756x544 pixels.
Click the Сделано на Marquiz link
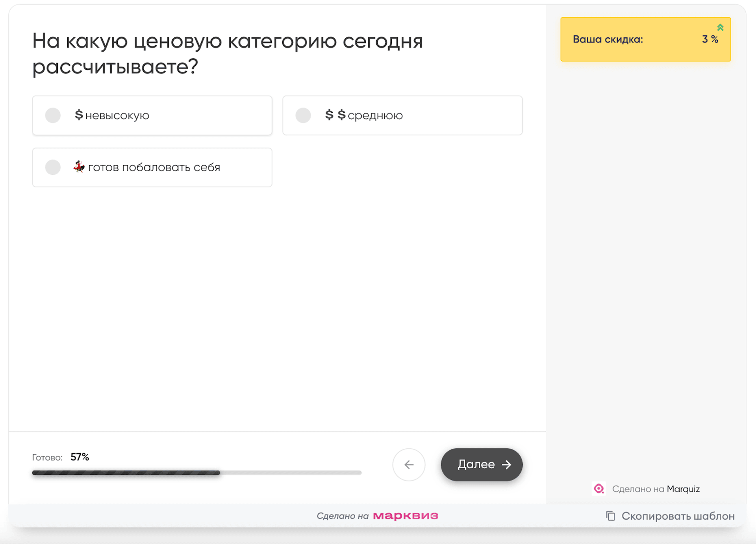[x=656, y=488]
